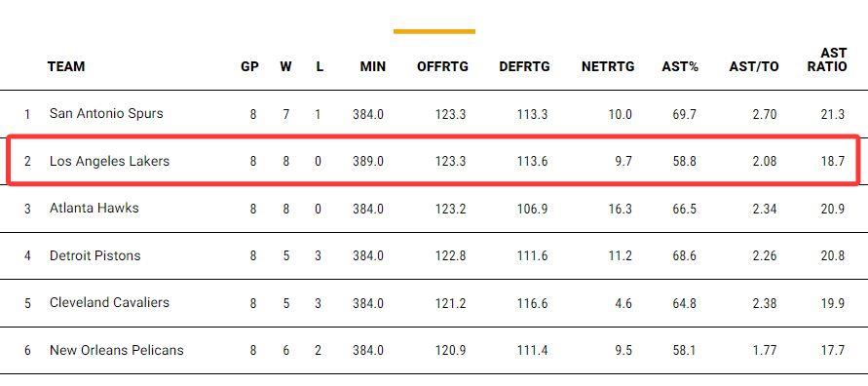This screenshot has height=386, width=868.
Task: Click Lakers net rating value 9.7
Action: 623,162
